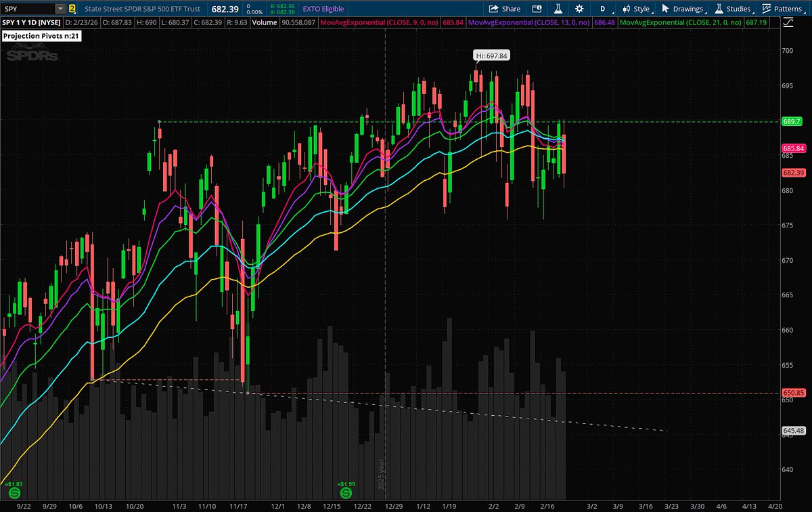The width and height of the screenshot is (812, 512).
Task: Select MovAvgExponential (CLOSE, 13, 0, no) study label
Action: tap(529, 22)
